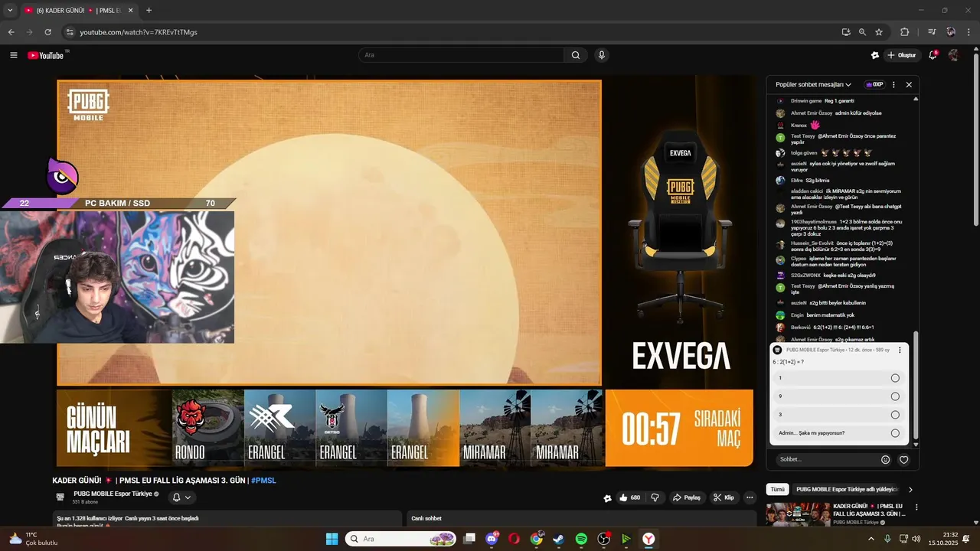Image resolution: width=980 pixels, height=551 pixels.
Task: Go back with the browser back arrow
Action: [11, 32]
